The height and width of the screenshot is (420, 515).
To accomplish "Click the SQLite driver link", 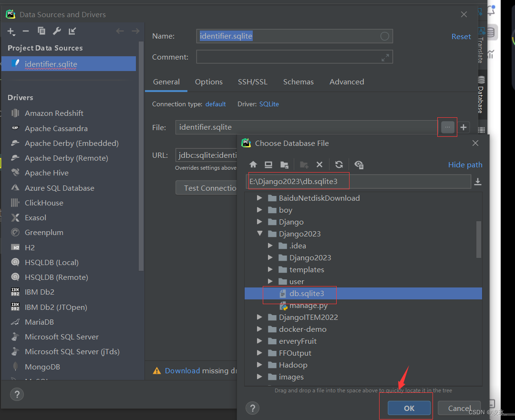I will [x=269, y=104].
